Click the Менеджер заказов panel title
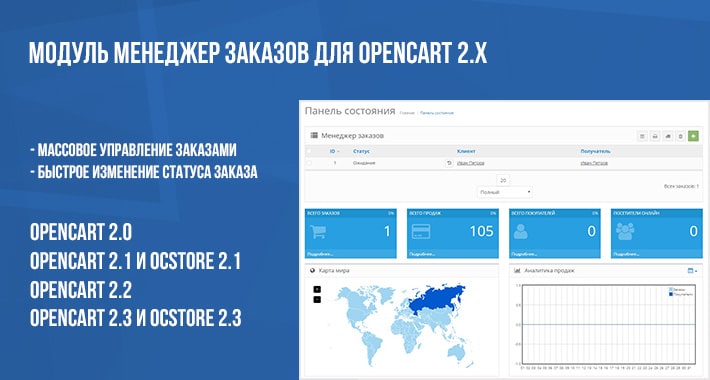 pos(352,135)
